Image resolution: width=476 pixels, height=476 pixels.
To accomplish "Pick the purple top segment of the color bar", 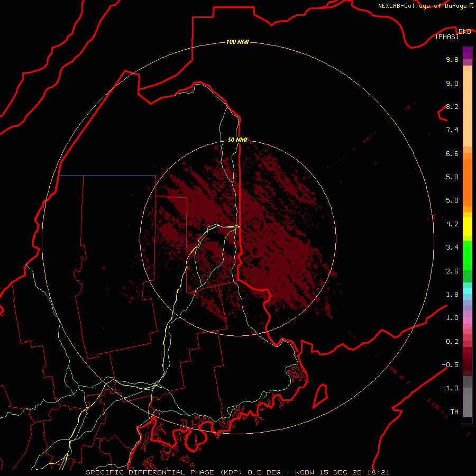I will 467,53.
